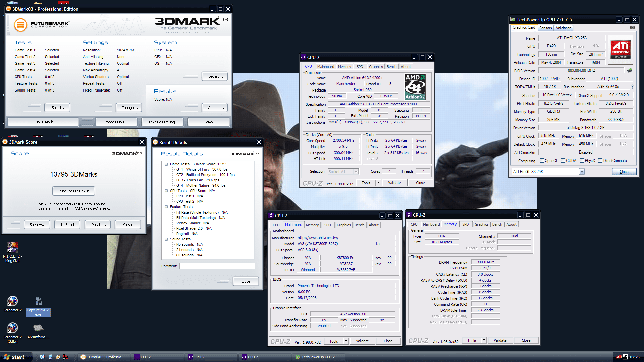Collapse the Feature Tests tree node
The width and height of the screenshot is (644, 362).
(x=166, y=207)
